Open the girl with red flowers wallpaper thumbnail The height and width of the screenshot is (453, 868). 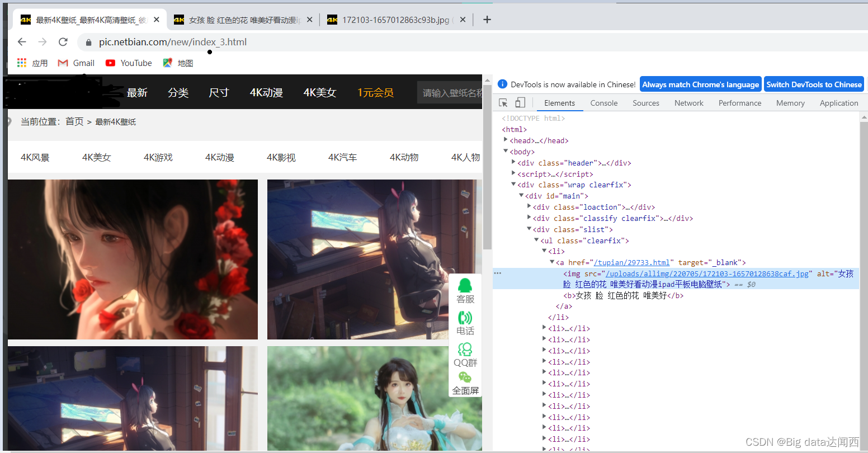[x=133, y=259]
